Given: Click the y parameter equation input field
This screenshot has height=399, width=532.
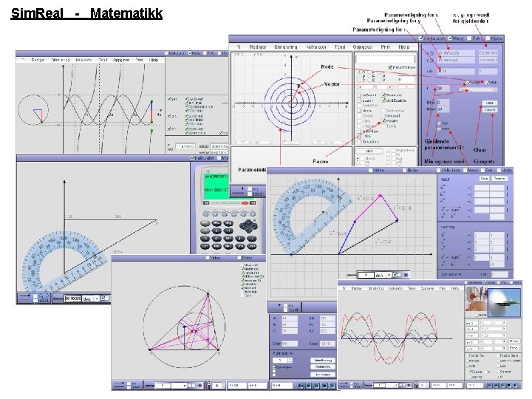Looking at the screenshot, I should point(456,61).
